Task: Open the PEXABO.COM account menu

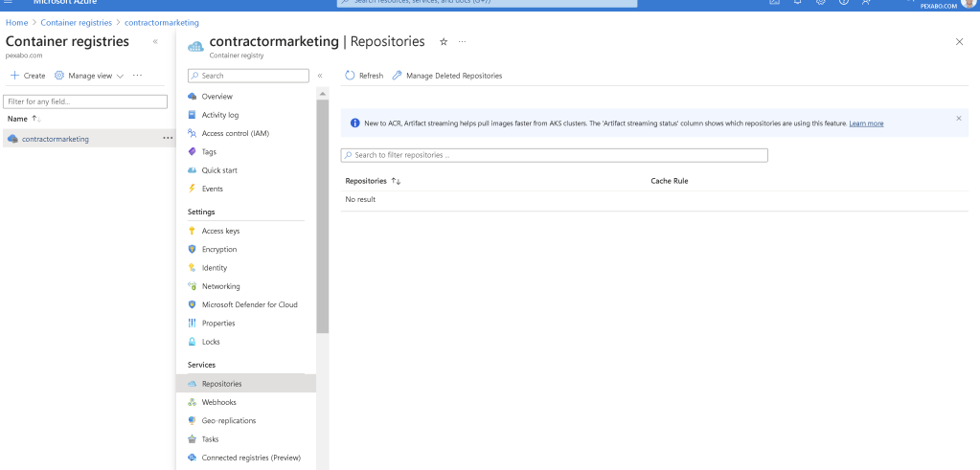Action: (946, 5)
